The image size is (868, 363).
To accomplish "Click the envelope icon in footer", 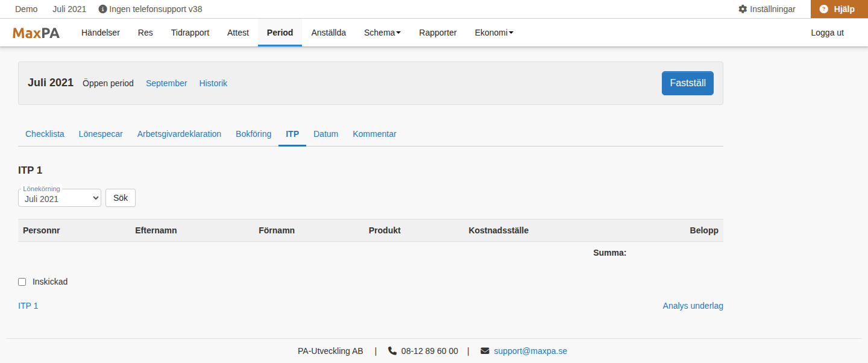I will point(485,351).
